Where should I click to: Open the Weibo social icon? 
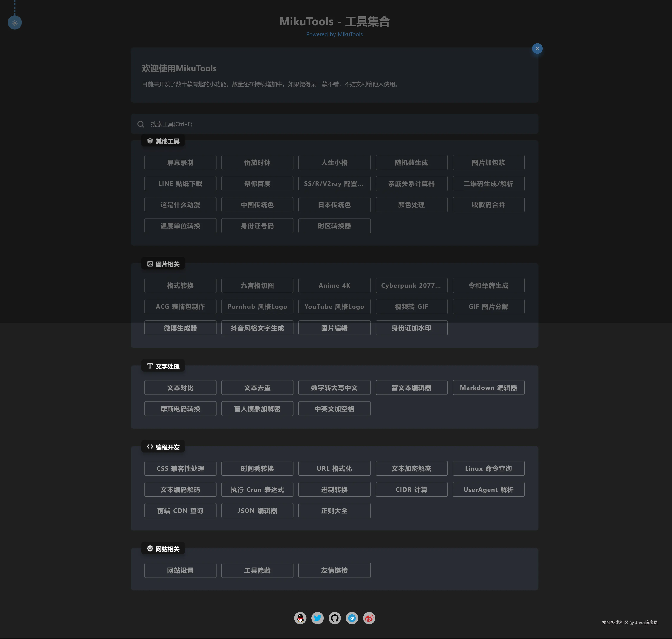[369, 618]
